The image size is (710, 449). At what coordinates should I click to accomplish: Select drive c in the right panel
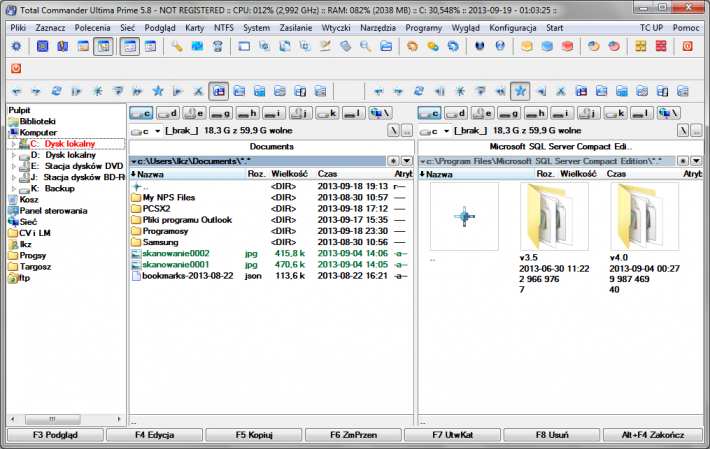click(429, 113)
